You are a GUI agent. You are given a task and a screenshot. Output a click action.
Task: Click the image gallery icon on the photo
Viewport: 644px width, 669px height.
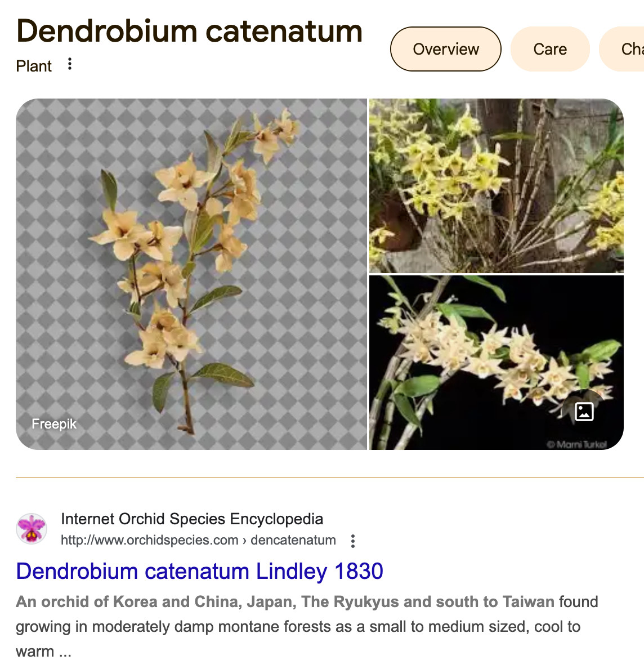584,412
